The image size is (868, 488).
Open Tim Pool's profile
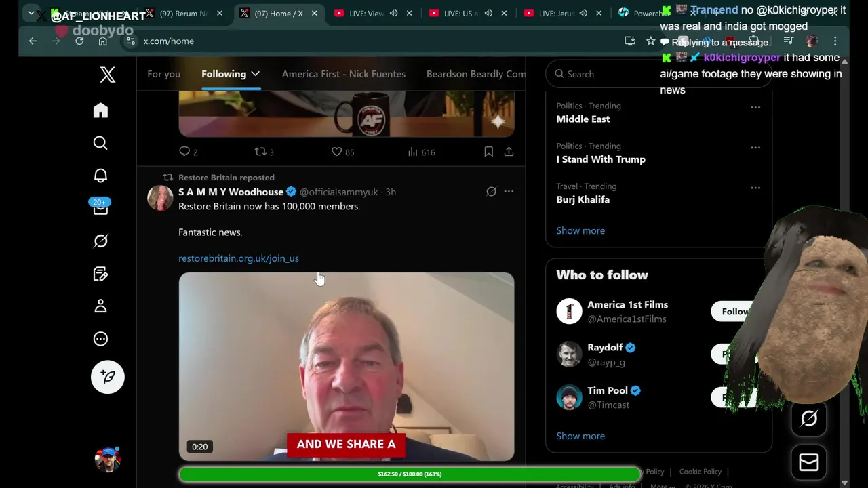(x=608, y=390)
